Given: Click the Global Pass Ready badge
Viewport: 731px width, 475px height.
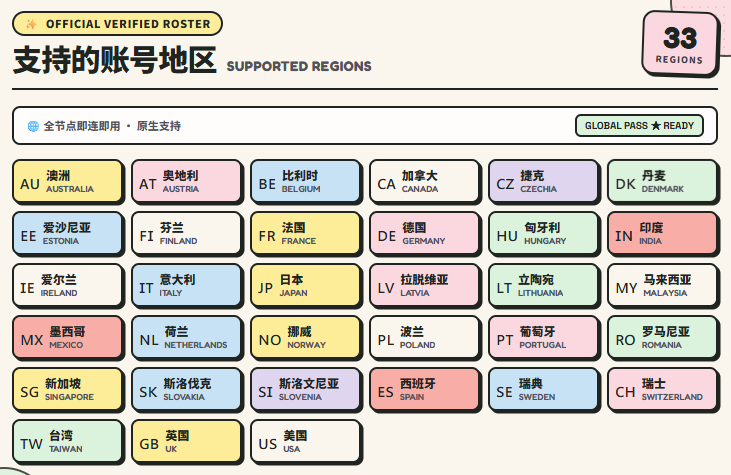Looking at the screenshot, I should tap(639, 126).
